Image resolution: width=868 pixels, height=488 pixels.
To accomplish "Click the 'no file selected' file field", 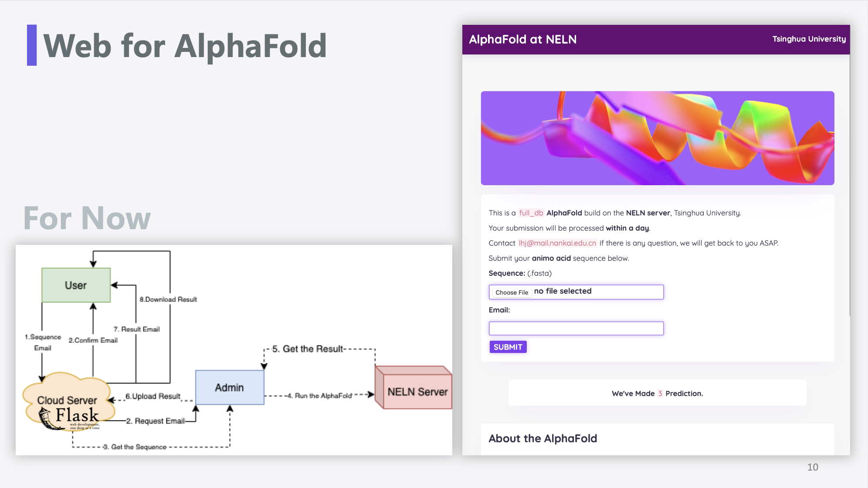I will [576, 292].
